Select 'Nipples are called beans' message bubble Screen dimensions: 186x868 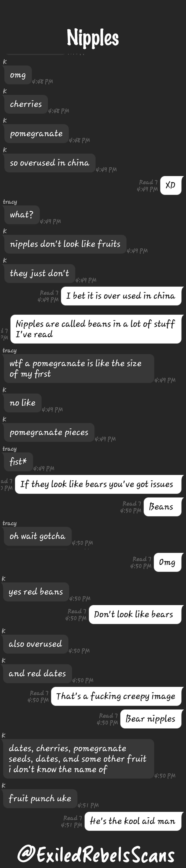click(x=96, y=329)
